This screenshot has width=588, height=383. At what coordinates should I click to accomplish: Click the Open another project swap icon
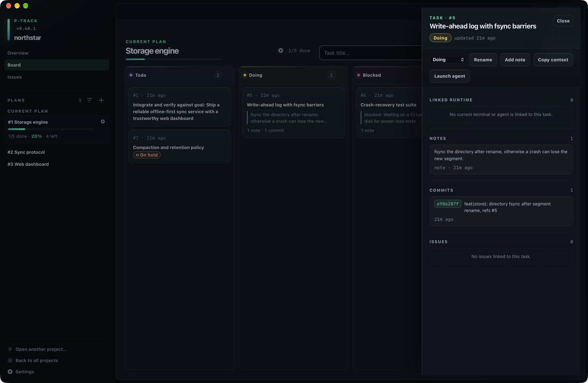pyautogui.click(x=10, y=349)
